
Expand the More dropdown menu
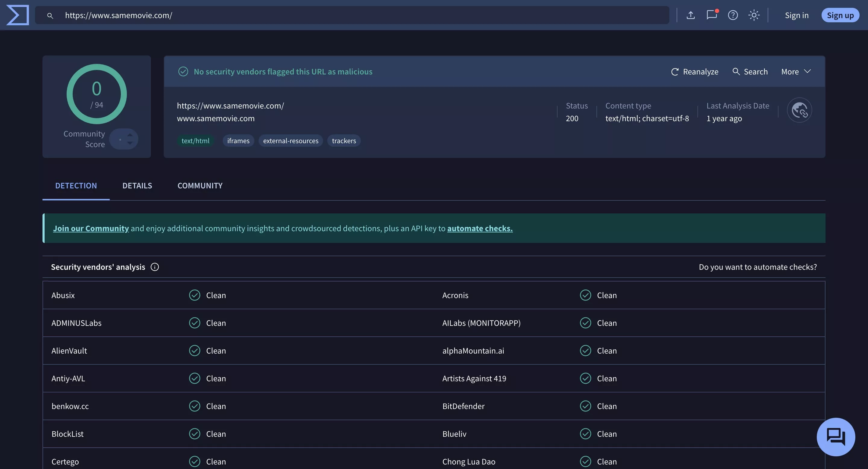tap(796, 72)
